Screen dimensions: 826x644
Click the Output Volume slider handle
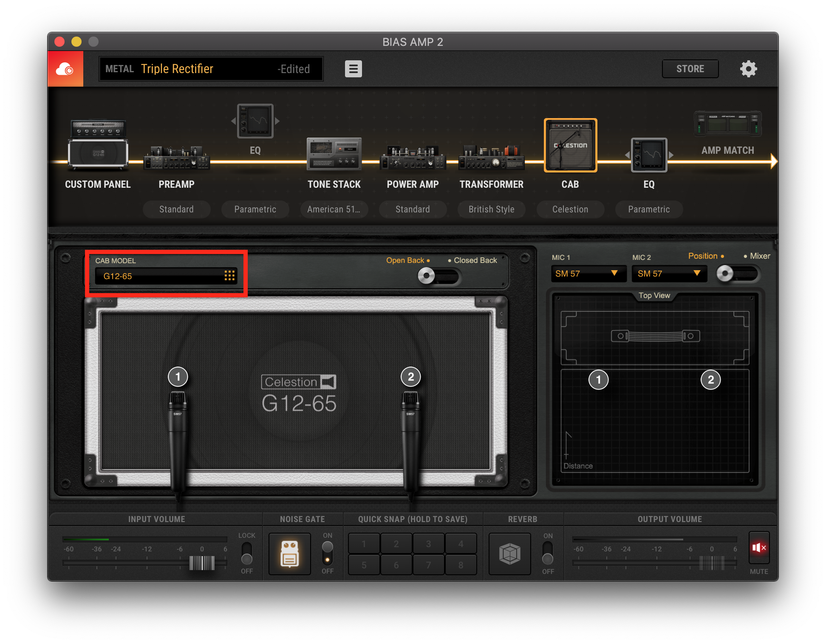tap(712, 563)
